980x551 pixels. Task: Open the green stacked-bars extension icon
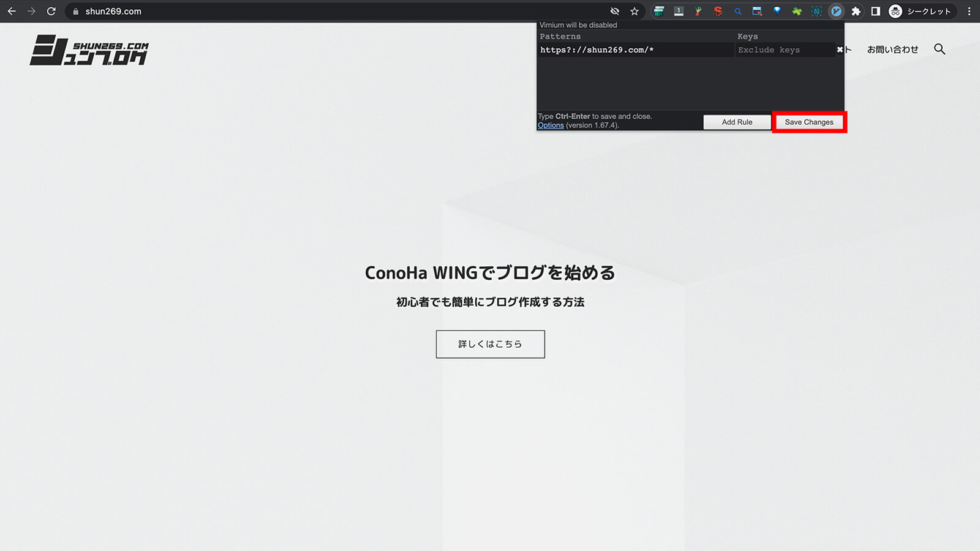659,11
